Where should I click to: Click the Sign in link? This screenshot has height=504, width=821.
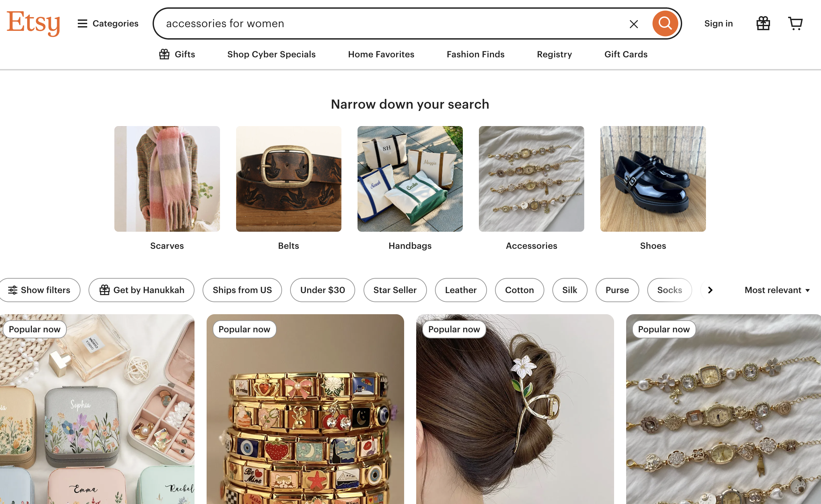718,23
